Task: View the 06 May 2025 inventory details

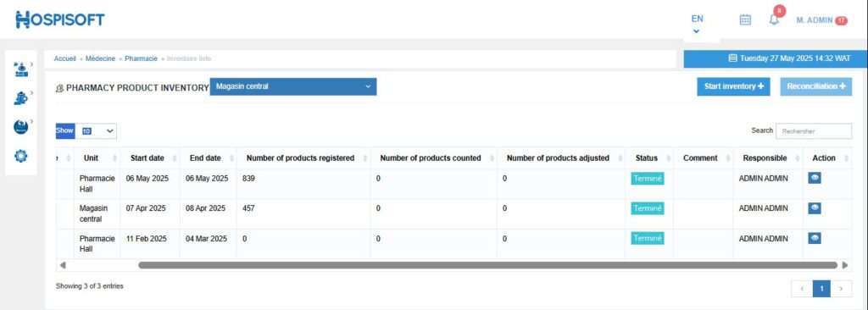Action: (x=815, y=178)
